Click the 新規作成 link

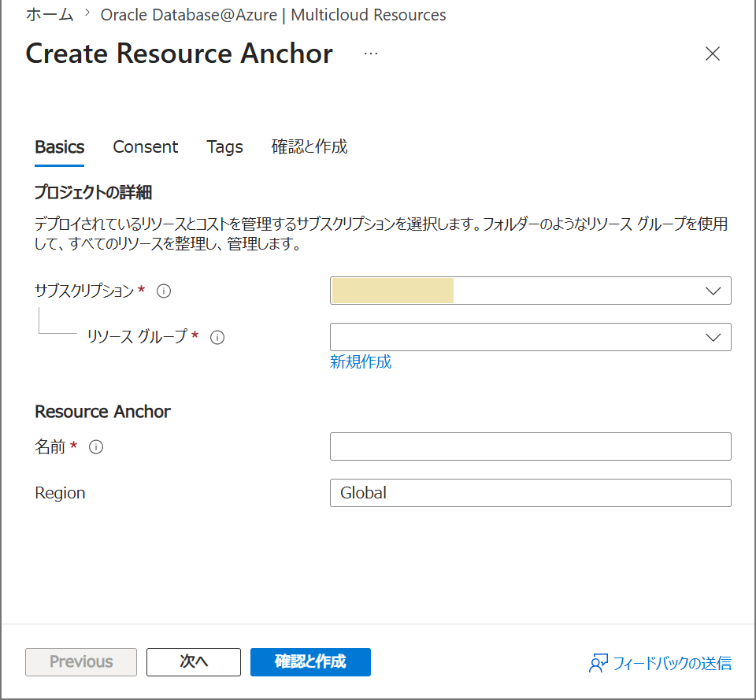pos(361,362)
